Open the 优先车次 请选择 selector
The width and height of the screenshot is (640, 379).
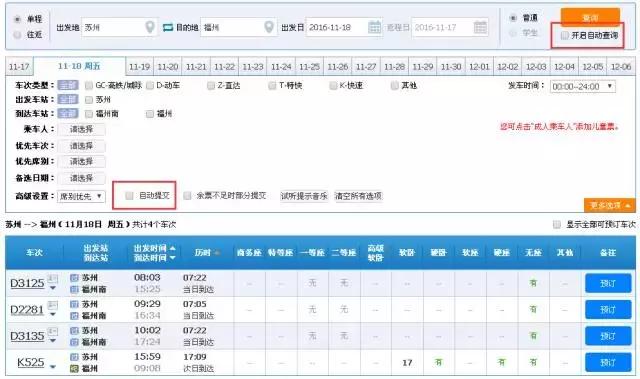point(82,146)
